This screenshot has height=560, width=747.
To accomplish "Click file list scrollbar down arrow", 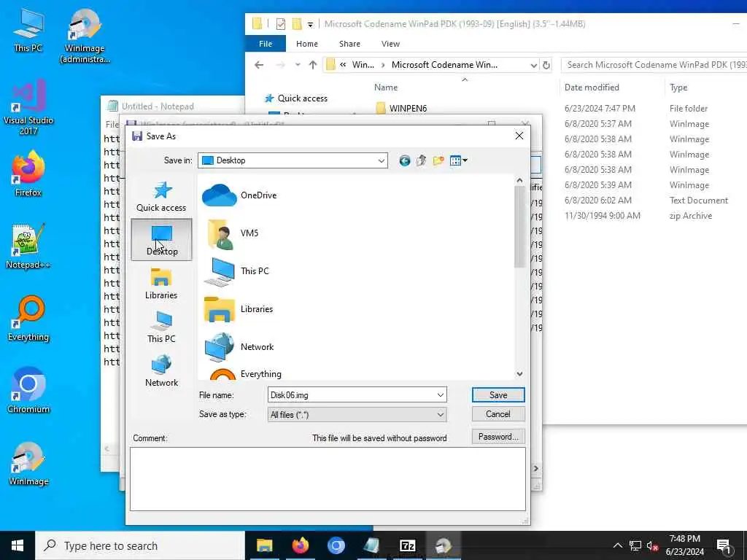I will click(x=519, y=374).
